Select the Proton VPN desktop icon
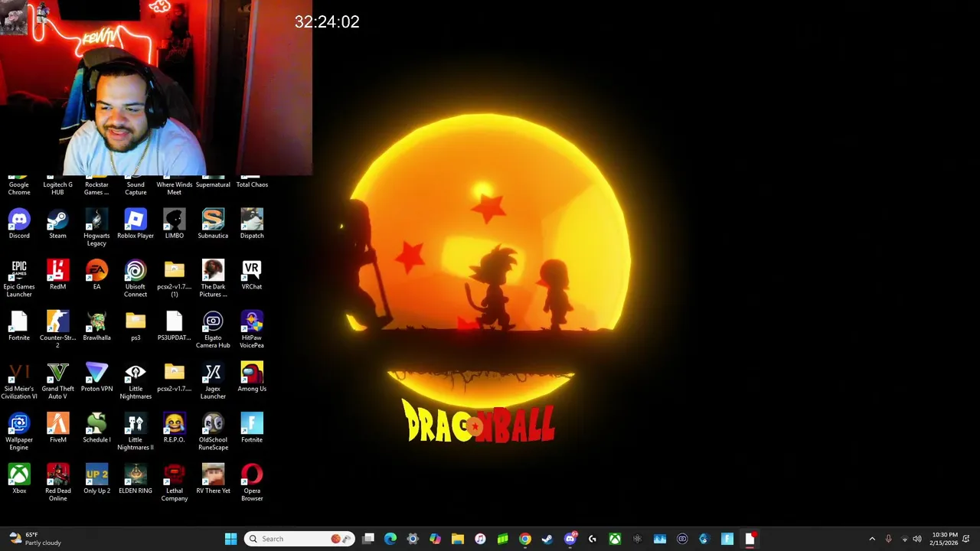 coord(96,377)
